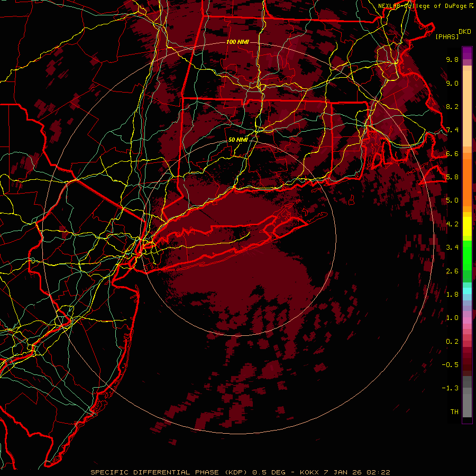Click the 9.8 value on color scale
This screenshot has width=476, height=476.
pos(452,59)
